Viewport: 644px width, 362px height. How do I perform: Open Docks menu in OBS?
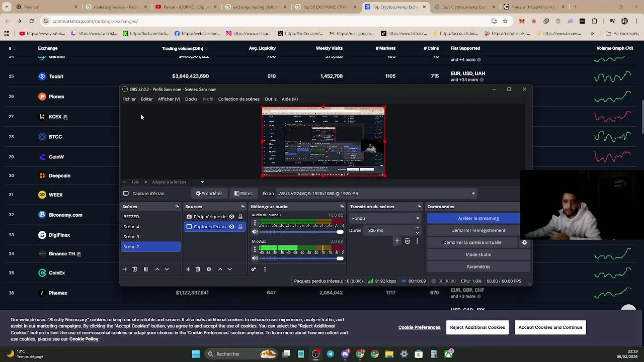tap(191, 99)
